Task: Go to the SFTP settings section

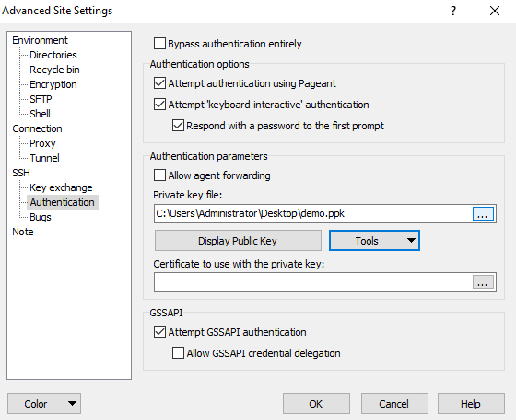Action: pyautogui.click(x=41, y=99)
